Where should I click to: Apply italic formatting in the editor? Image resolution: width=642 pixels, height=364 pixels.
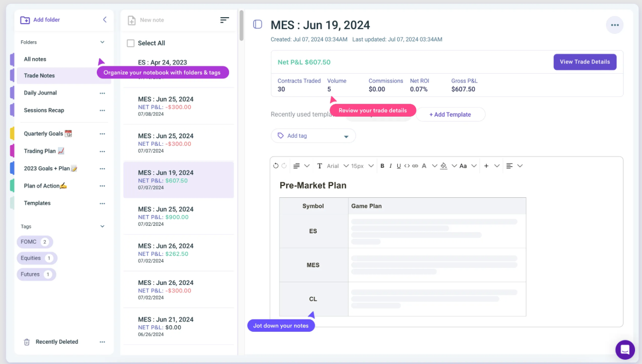(x=390, y=166)
